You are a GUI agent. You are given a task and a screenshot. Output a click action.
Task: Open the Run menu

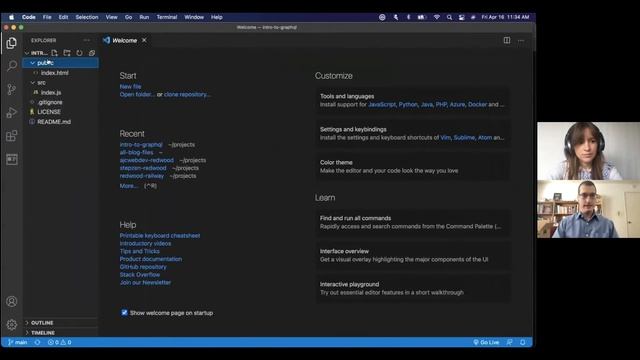coord(144,17)
